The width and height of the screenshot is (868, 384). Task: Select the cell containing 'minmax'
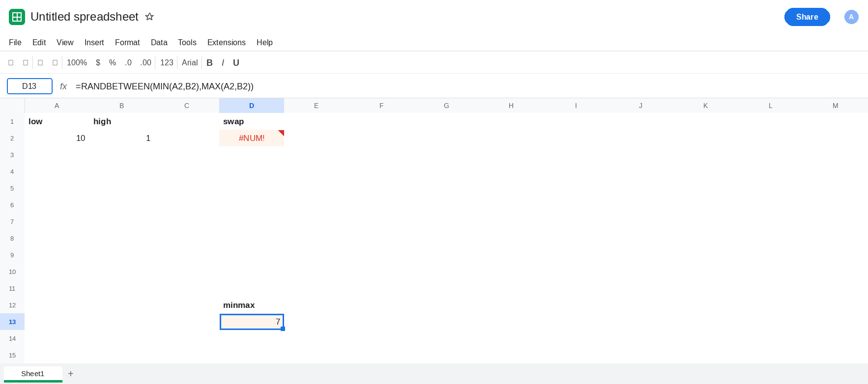[x=252, y=305]
